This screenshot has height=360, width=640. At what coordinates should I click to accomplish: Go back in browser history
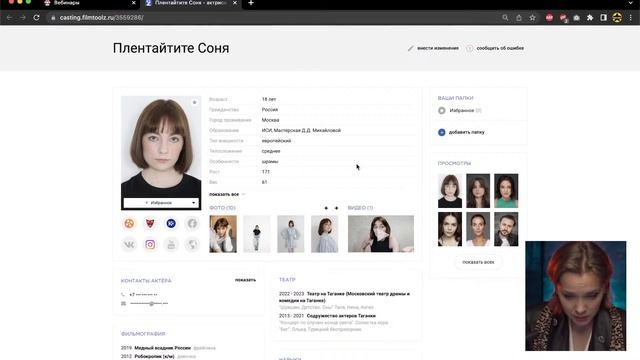click(x=9, y=18)
